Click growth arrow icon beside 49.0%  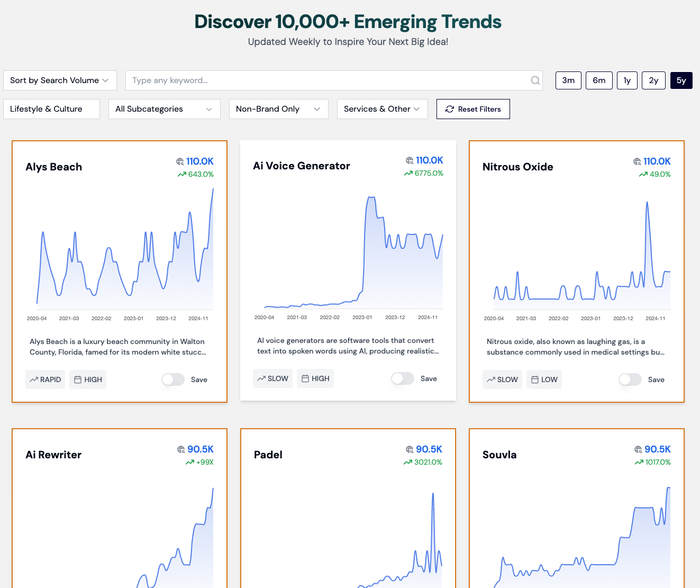click(x=643, y=174)
